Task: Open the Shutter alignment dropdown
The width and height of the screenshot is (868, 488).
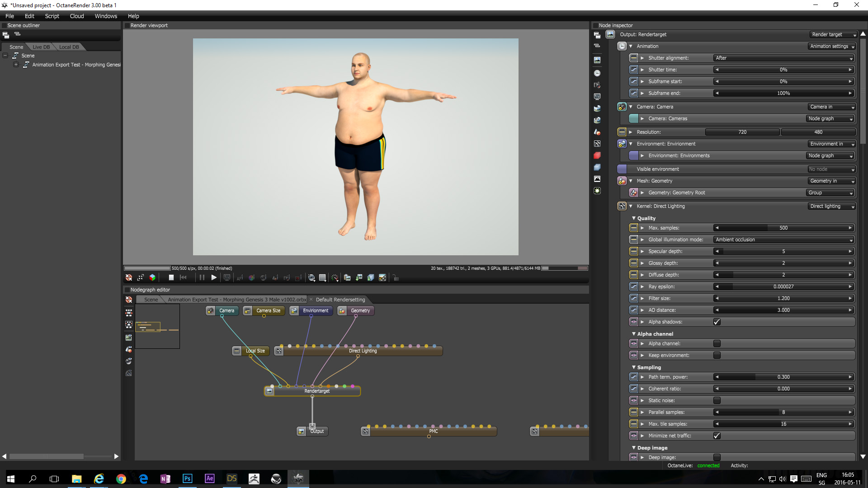Action: coord(783,58)
